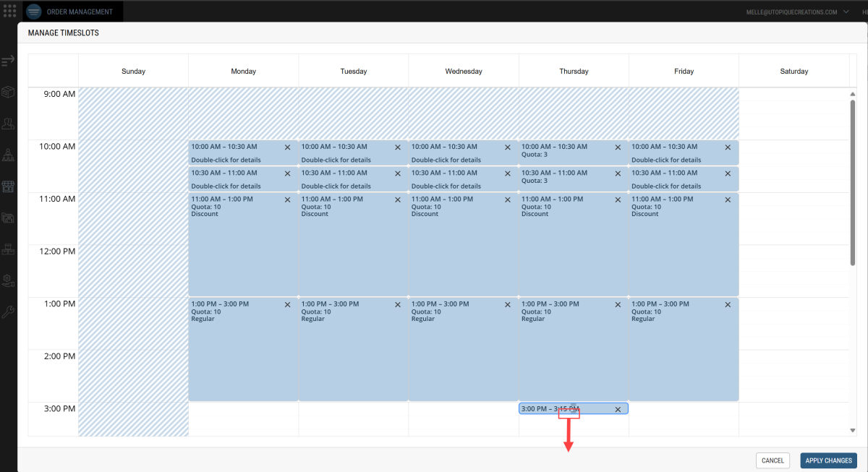Viewport: 868px width, 472px height.
Task: Expand the user account email dropdown
Action: pyautogui.click(x=845, y=12)
